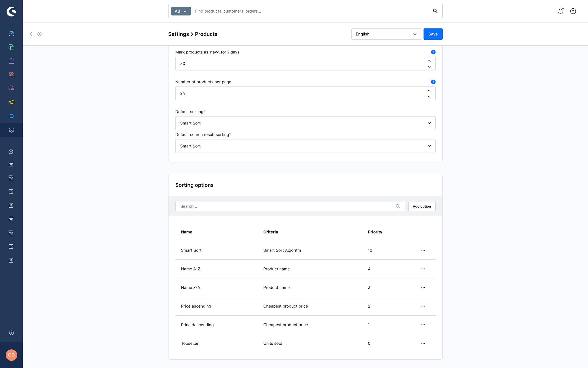Open the last storefront sales channel icon

[11, 260]
